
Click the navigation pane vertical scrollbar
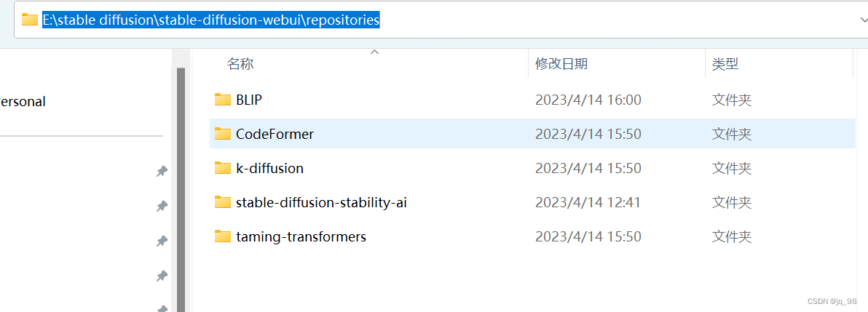click(181, 188)
